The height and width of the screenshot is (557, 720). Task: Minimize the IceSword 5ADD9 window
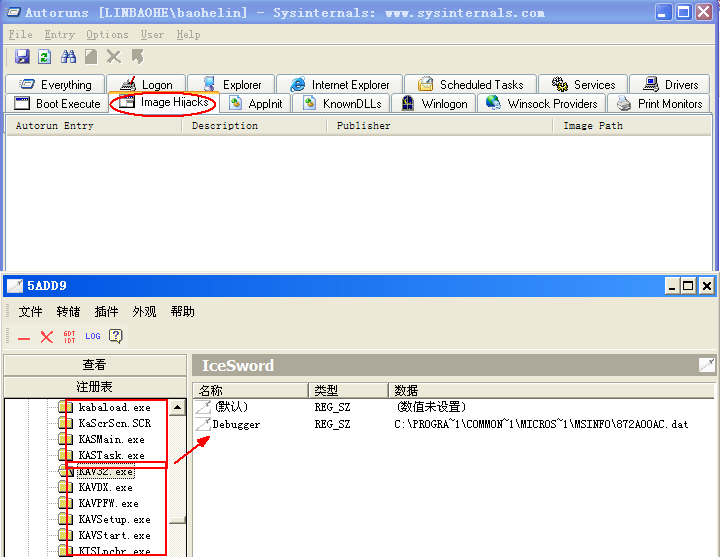672,286
